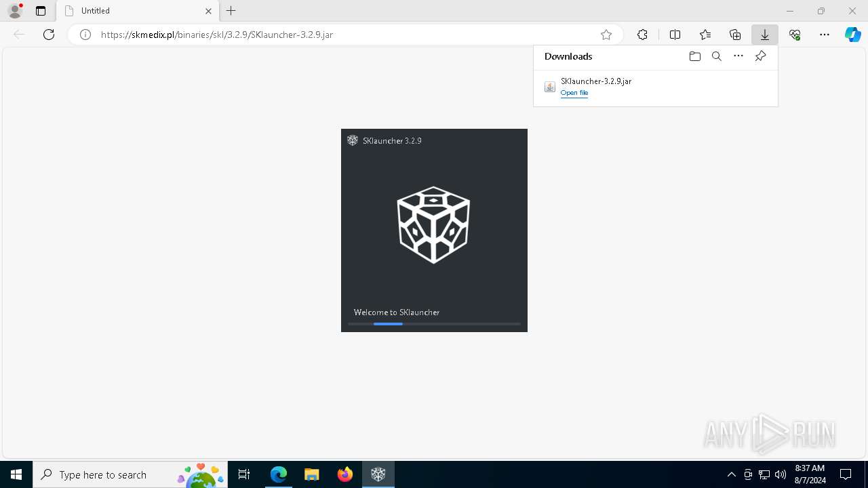The height and width of the screenshot is (488, 868).
Task: Open the tab actions menu icon
Action: [x=41, y=11]
